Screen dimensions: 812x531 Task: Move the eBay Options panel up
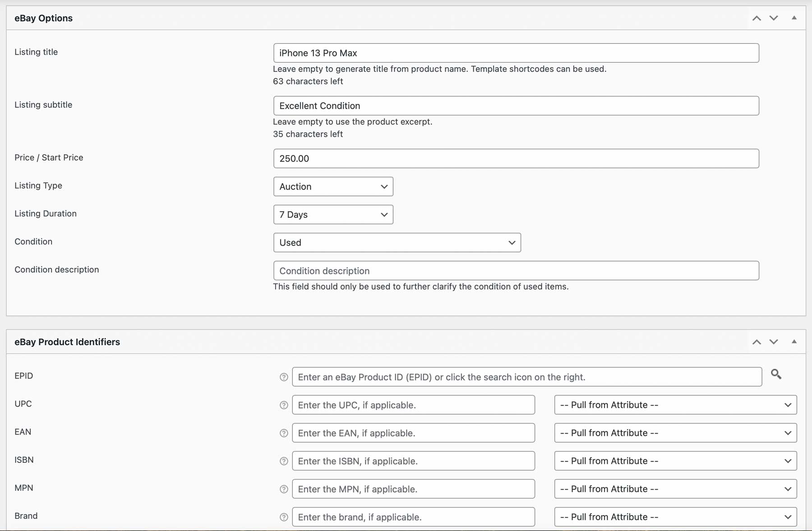[756, 18]
